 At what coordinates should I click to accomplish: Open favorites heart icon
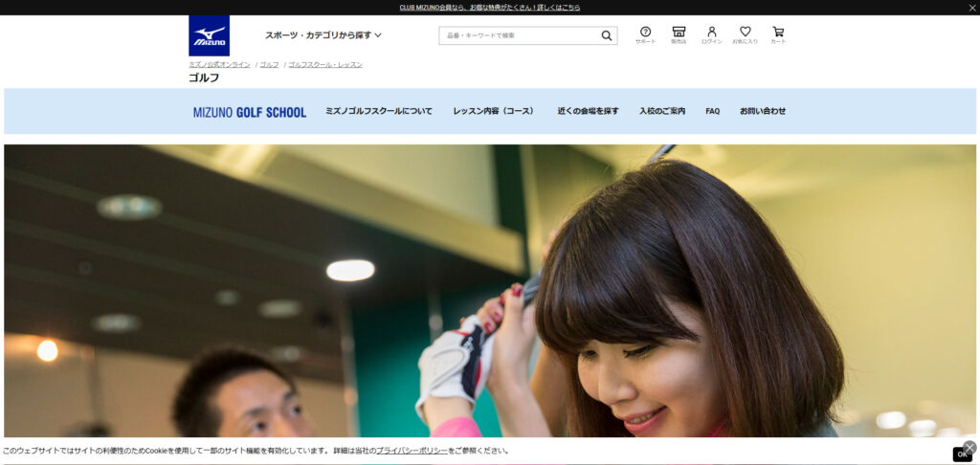(745, 33)
